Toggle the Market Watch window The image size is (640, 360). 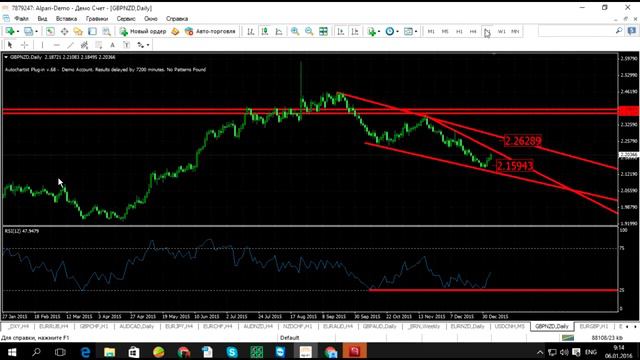50,31
